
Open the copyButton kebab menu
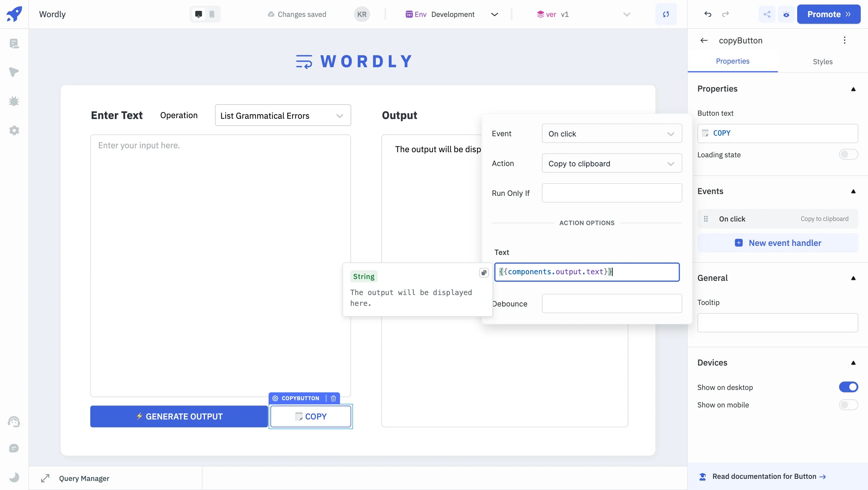tap(845, 40)
